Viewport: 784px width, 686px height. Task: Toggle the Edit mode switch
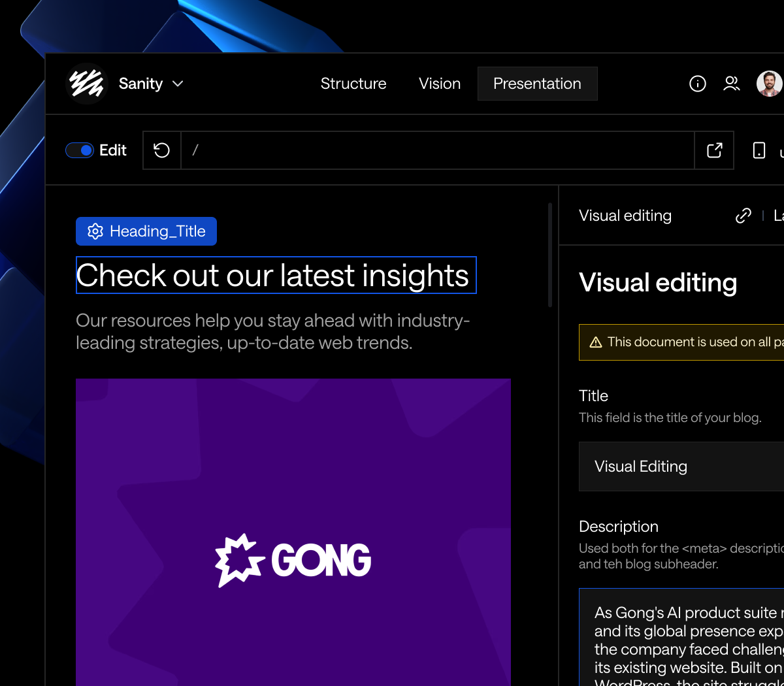80,150
